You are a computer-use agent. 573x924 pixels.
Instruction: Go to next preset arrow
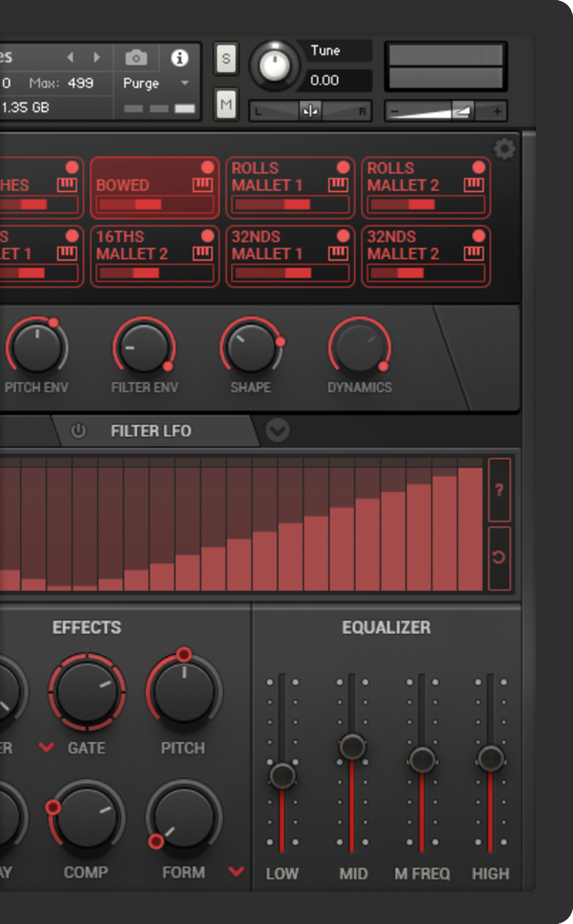(x=96, y=58)
